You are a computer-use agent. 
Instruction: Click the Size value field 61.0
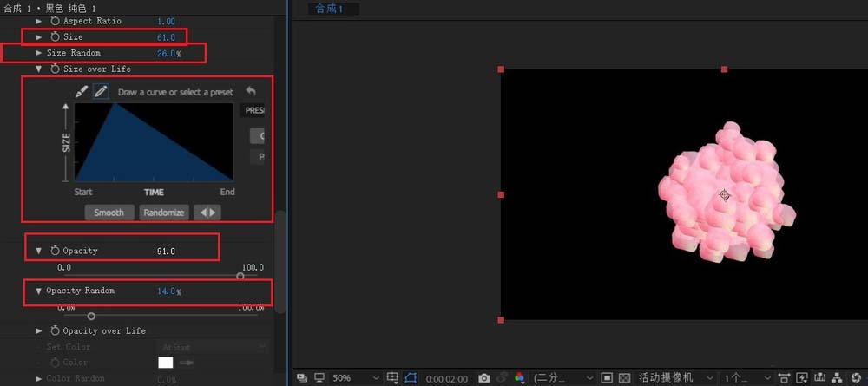point(166,37)
